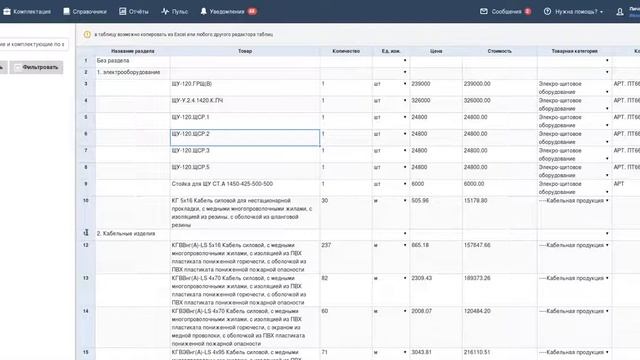Select the Товарная категория column header
Viewport: 640px width, 360px height.
574,51
